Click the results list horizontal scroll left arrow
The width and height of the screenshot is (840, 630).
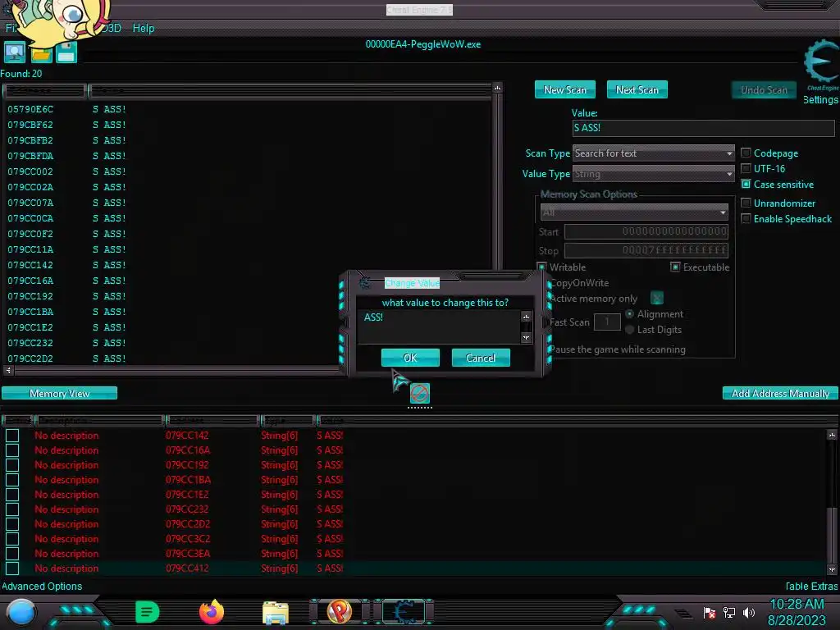(x=8, y=370)
